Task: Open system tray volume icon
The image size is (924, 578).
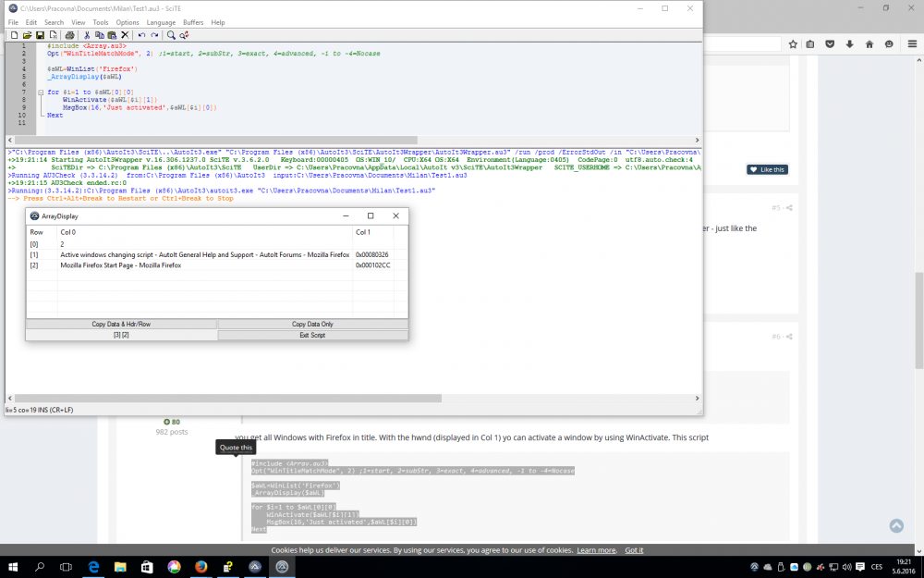Action: tap(846, 567)
